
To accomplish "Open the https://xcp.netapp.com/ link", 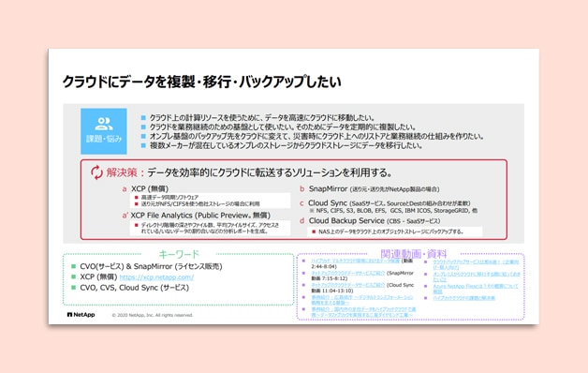I will 156,277.
